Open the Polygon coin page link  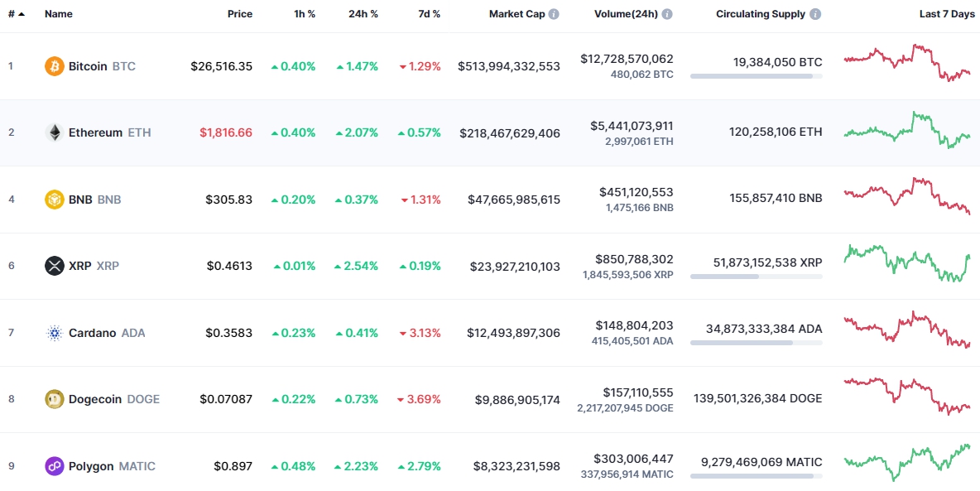[x=112, y=466]
